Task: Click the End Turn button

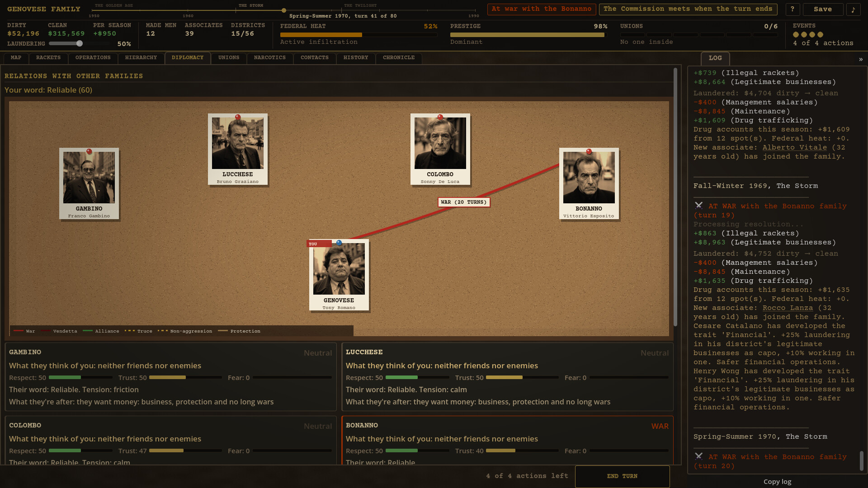Action: [x=622, y=476]
